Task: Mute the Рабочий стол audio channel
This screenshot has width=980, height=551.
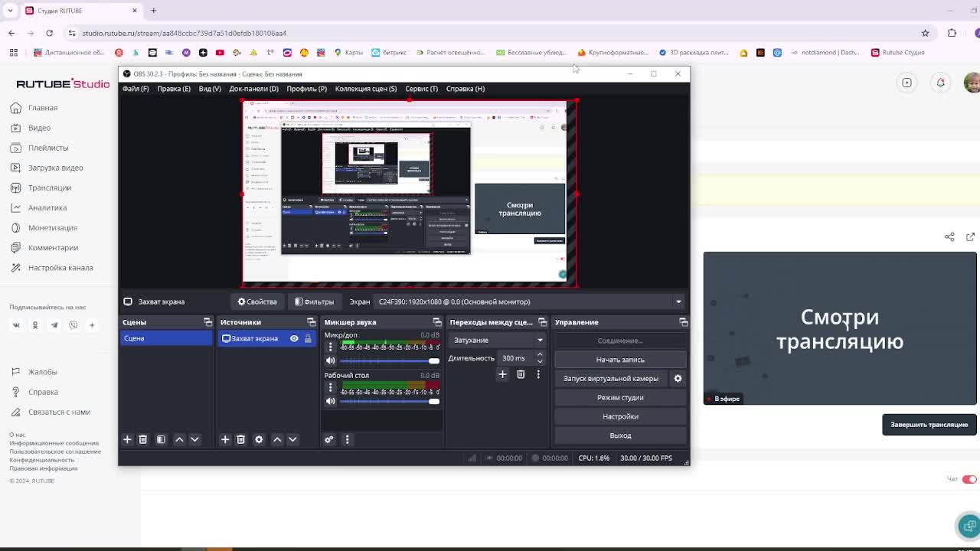Action: pos(331,401)
